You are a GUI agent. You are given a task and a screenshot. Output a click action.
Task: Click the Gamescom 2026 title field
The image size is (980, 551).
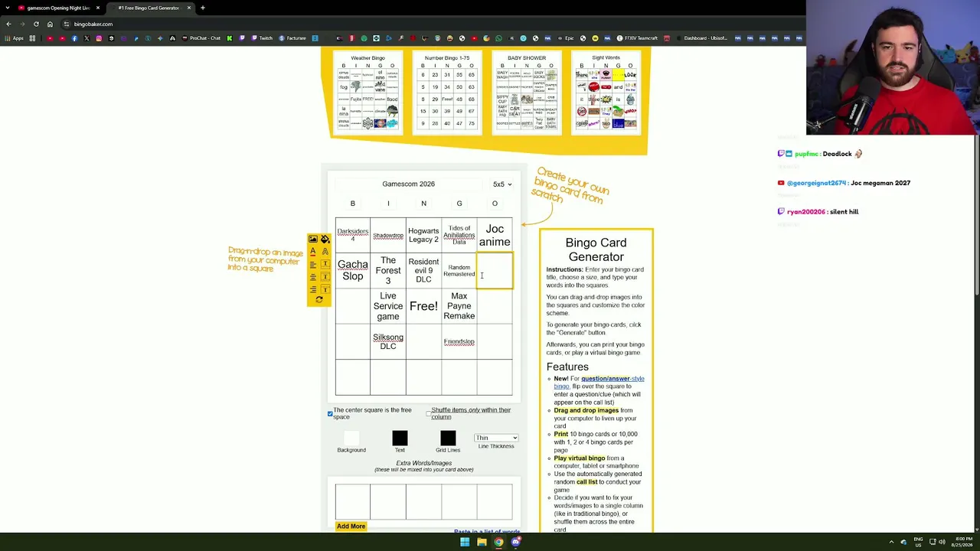tap(409, 184)
